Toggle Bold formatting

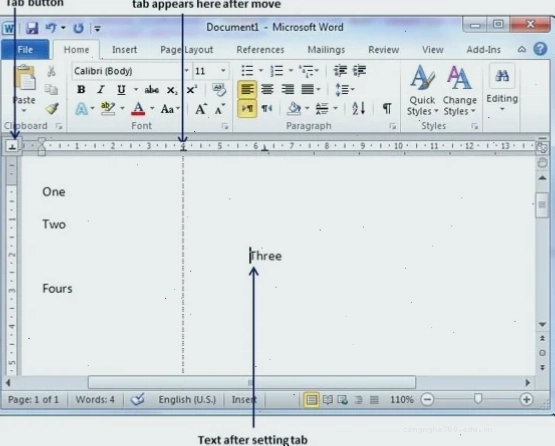click(x=81, y=90)
